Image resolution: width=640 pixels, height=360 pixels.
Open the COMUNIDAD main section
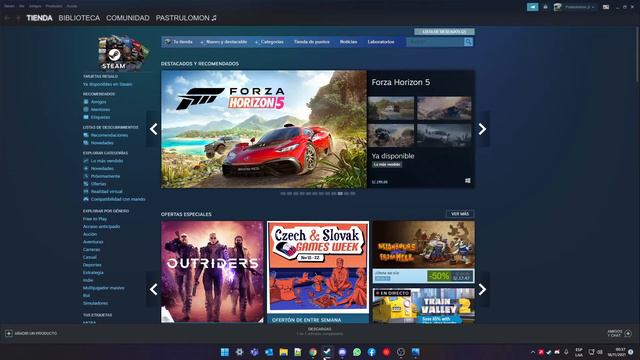click(x=128, y=18)
